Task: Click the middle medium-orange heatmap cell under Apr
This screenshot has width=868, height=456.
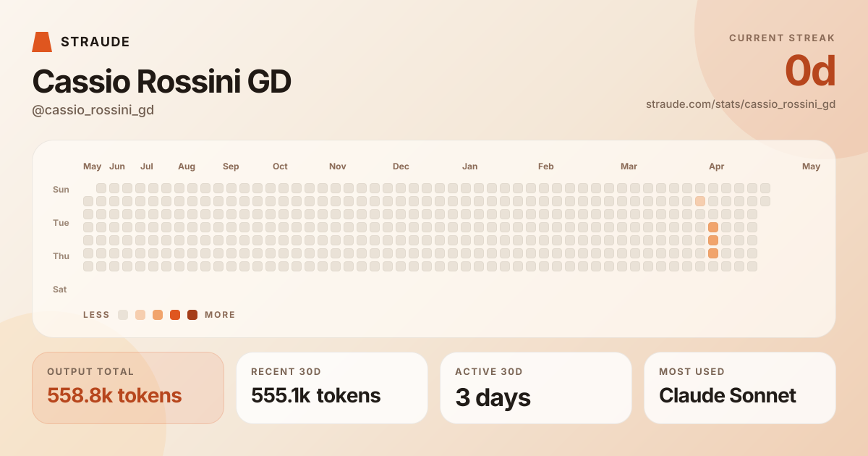Action: coord(713,240)
